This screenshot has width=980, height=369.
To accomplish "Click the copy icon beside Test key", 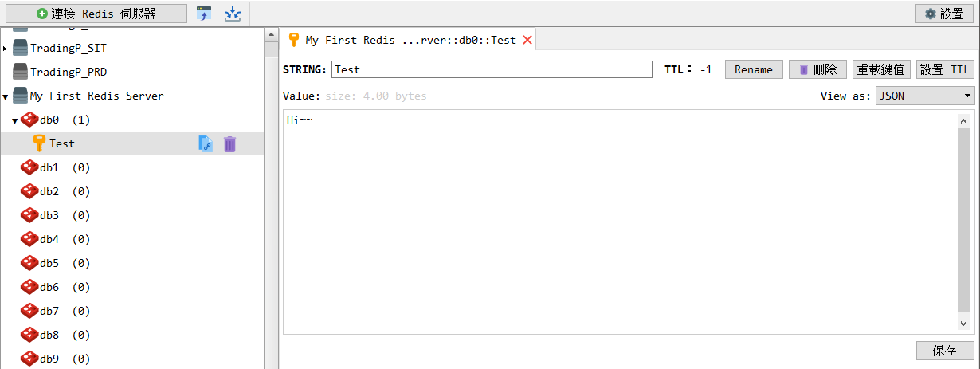I will 206,144.
